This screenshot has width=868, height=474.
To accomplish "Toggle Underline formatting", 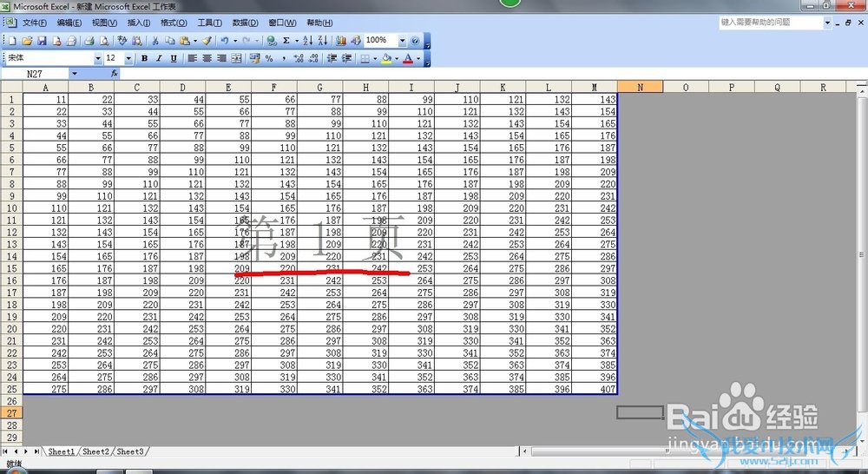I will (x=174, y=59).
